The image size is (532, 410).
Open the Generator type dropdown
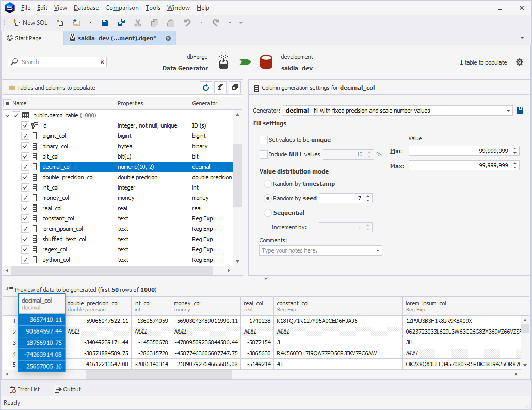click(507, 111)
